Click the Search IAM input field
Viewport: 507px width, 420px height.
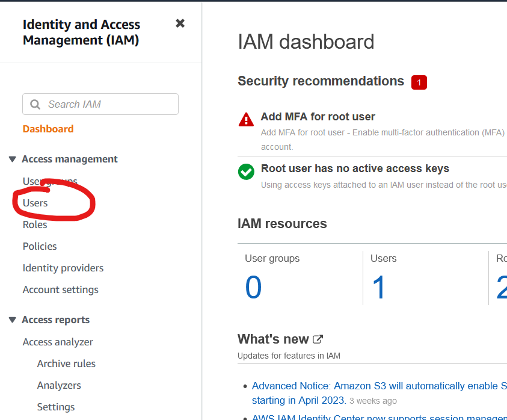(x=100, y=104)
